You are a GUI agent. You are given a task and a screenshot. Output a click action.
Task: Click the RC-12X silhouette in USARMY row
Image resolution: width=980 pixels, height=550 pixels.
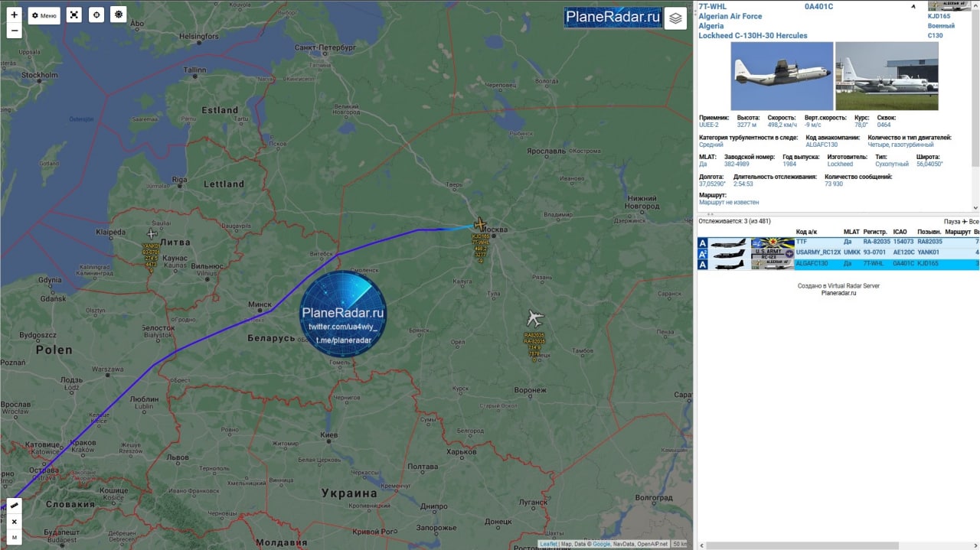(728, 253)
